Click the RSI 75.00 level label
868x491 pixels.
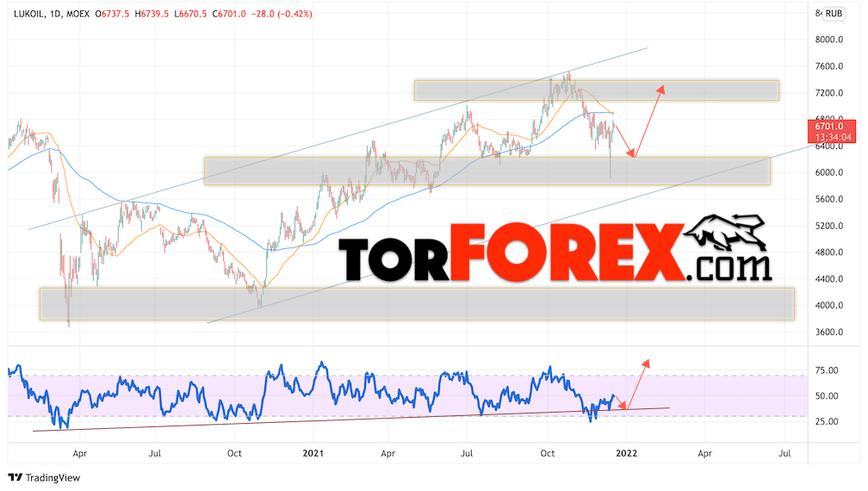827,370
